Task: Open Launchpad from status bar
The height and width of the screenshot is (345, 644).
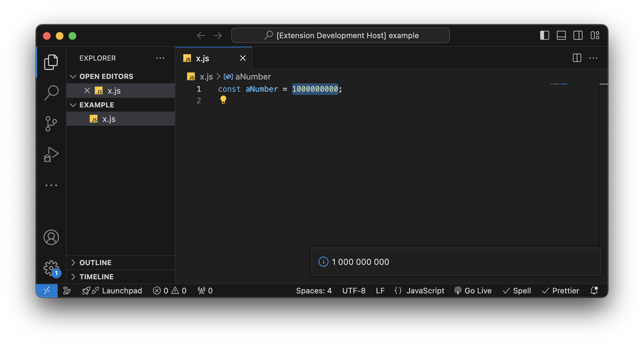Action: click(x=112, y=290)
